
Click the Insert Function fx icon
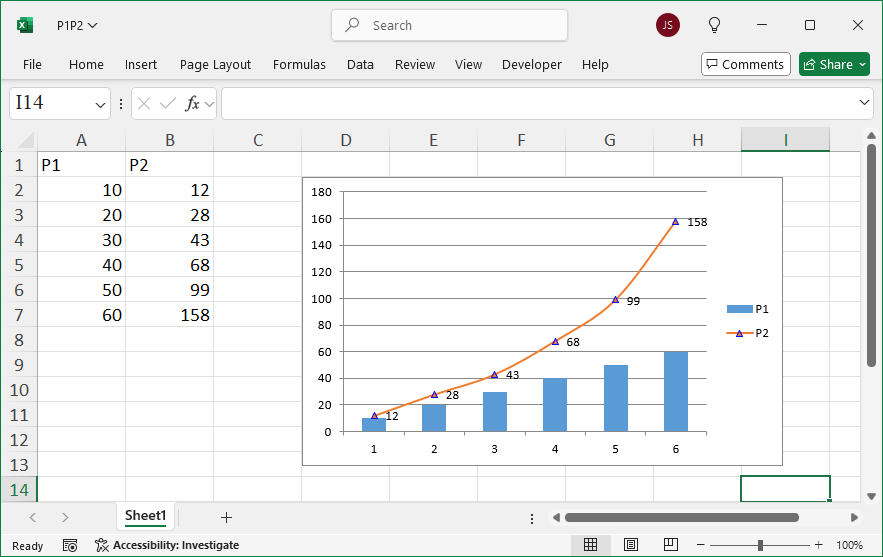tap(193, 103)
